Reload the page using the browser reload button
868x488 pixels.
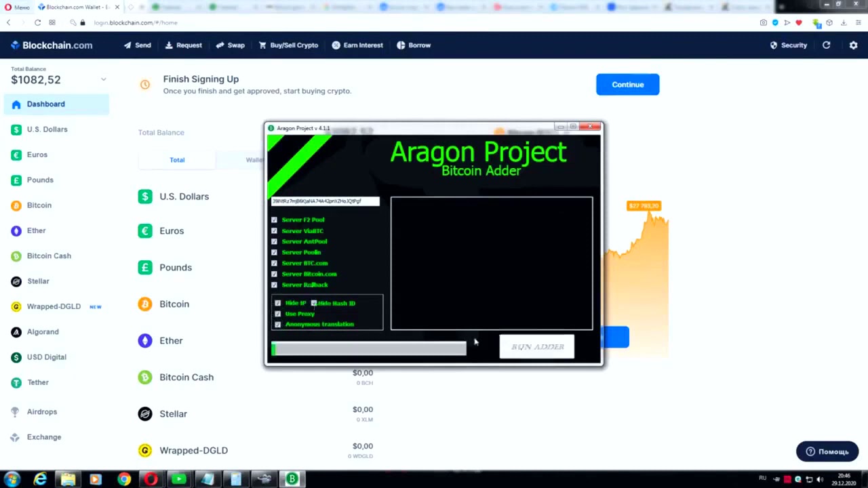tap(37, 22)
